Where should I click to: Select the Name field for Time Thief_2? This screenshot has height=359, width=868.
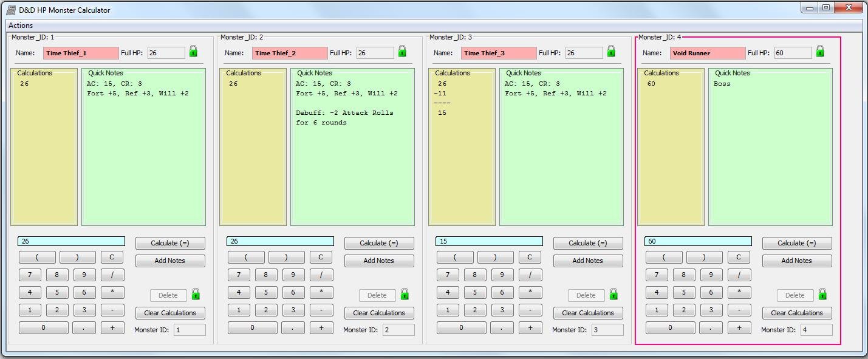click(x=290, y=53)
